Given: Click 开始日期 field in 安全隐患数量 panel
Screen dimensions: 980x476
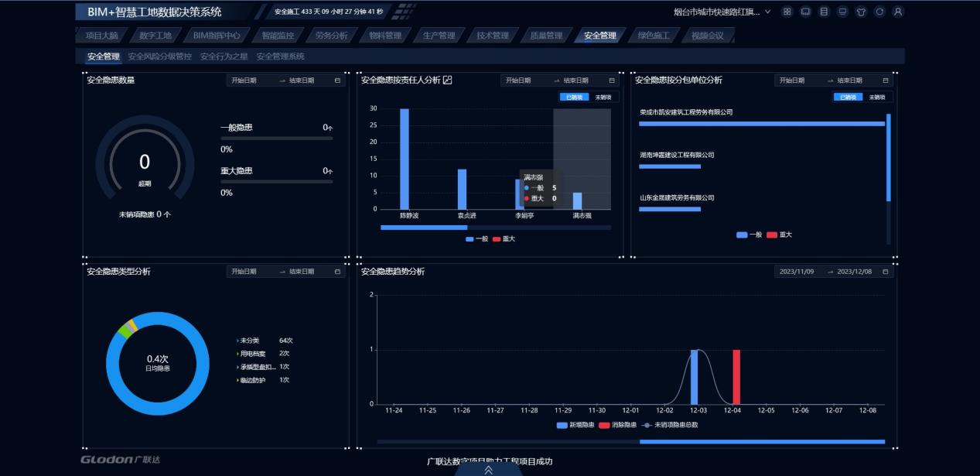Looking at the screenshot, I should pos(244,80).
